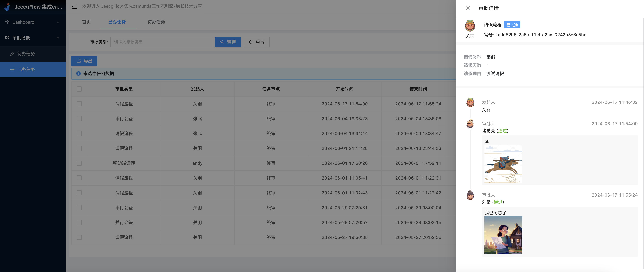Close the 审批详情 drawer with X icon

468,8
